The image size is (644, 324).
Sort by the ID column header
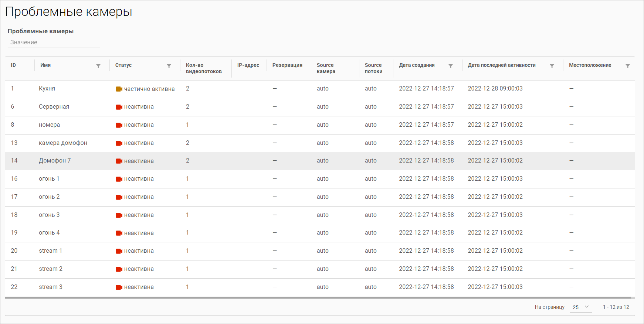point(13,65)
